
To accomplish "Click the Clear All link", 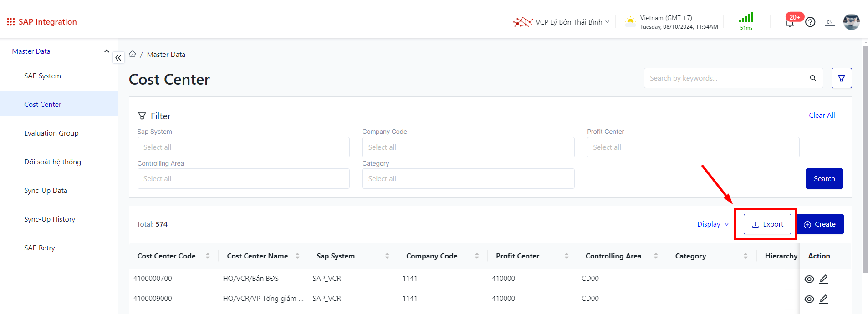I will tap(822, 116).
